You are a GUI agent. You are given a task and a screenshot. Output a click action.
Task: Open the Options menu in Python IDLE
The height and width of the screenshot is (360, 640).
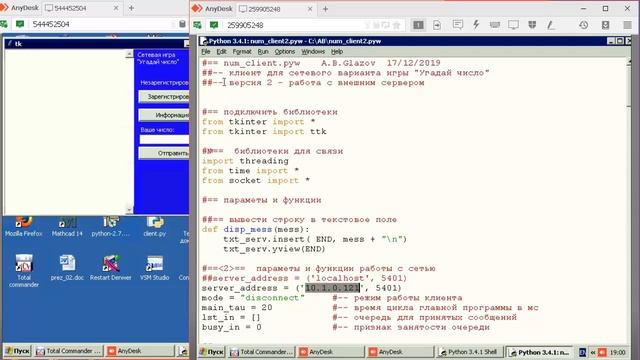(x=284, y=52)
